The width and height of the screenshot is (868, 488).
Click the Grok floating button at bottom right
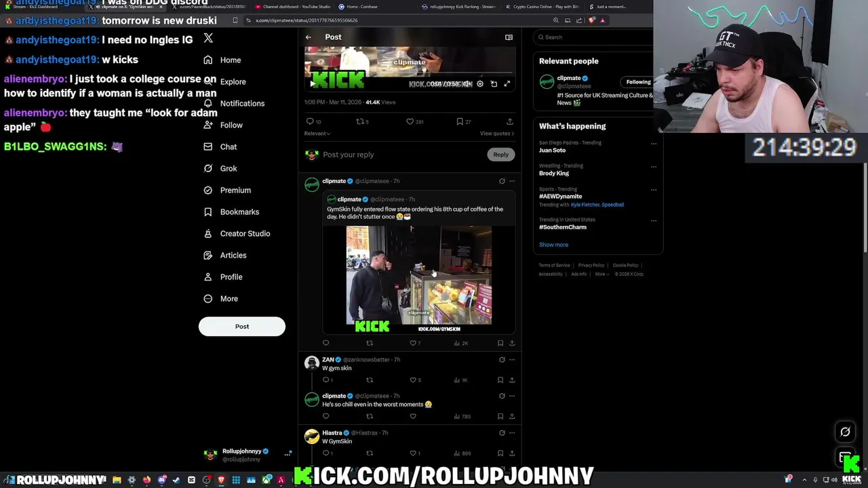click(x=845, y=432)
